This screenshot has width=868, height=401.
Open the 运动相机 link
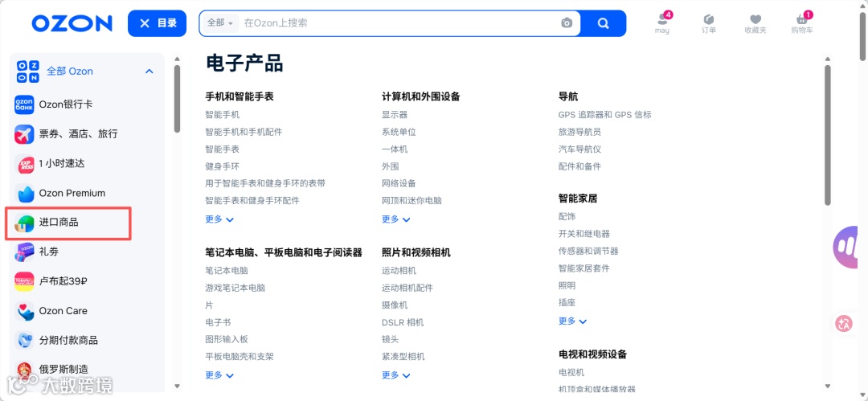point(399,271)
